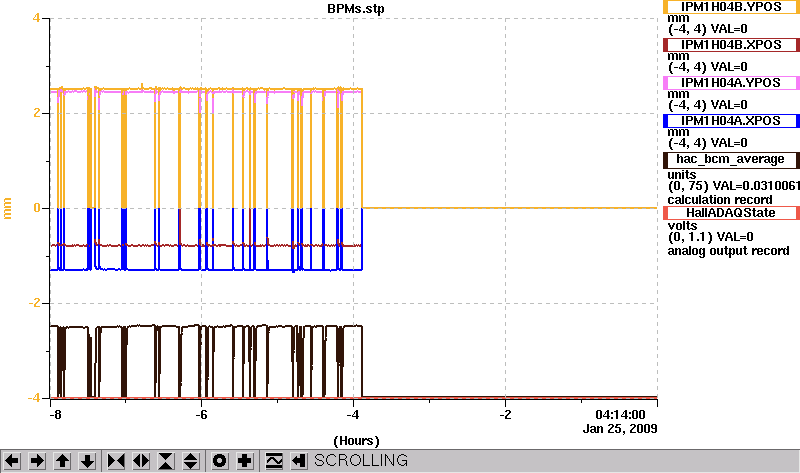Click the circle auto-scale toolbar icon
This screenshot has width=800, height=473.
click(219, 461)
